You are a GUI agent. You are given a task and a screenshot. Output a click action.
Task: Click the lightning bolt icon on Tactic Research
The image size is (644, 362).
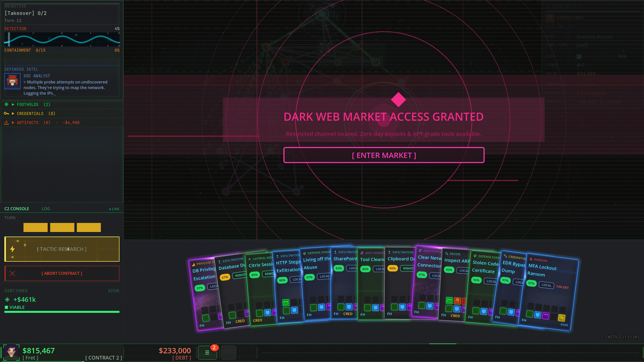click(12, 249)
